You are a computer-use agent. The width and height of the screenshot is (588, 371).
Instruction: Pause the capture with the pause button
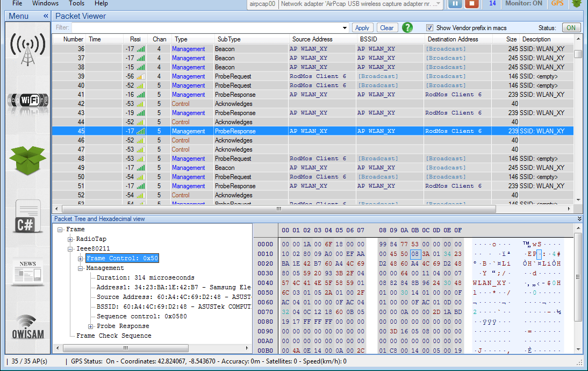tap(455, 4)
